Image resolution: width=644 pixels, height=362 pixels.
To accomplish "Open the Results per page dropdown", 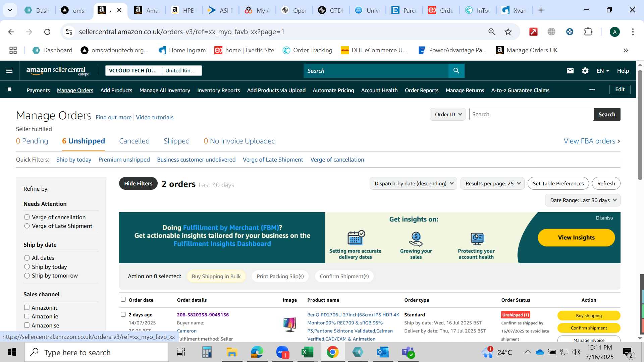I will (492, 183).
